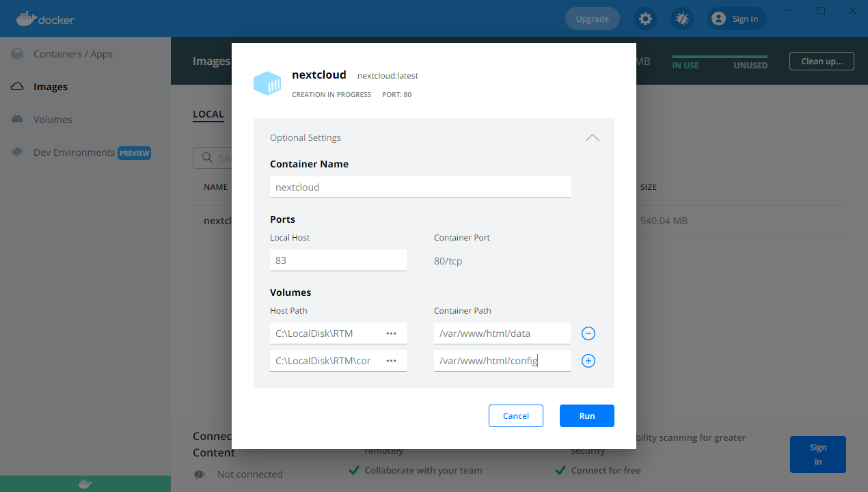Add another volume with plus icon

(x=588, y=361)
